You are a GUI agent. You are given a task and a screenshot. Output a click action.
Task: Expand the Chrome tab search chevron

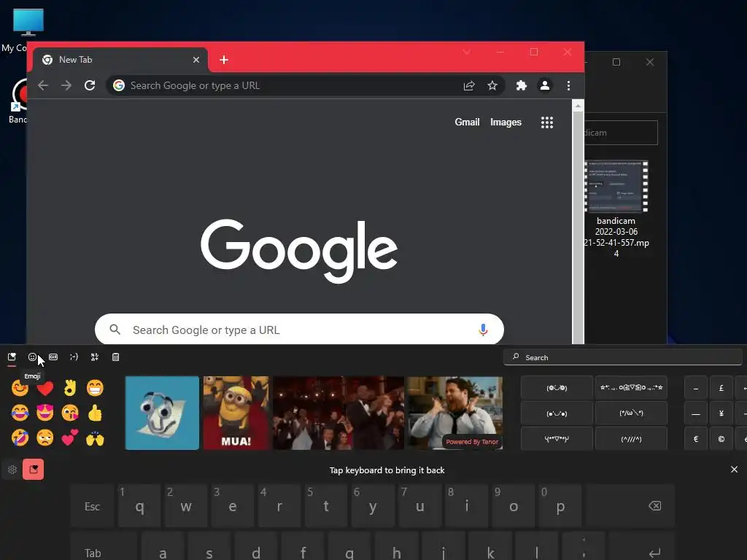click(467, 52)
